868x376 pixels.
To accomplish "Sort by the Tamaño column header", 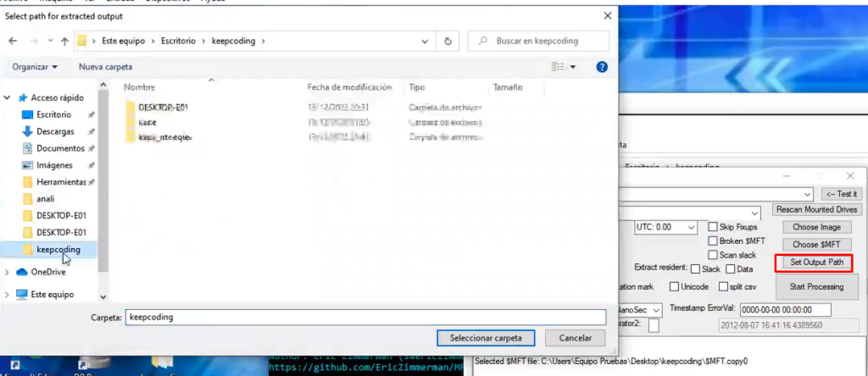I will (508, 87).
